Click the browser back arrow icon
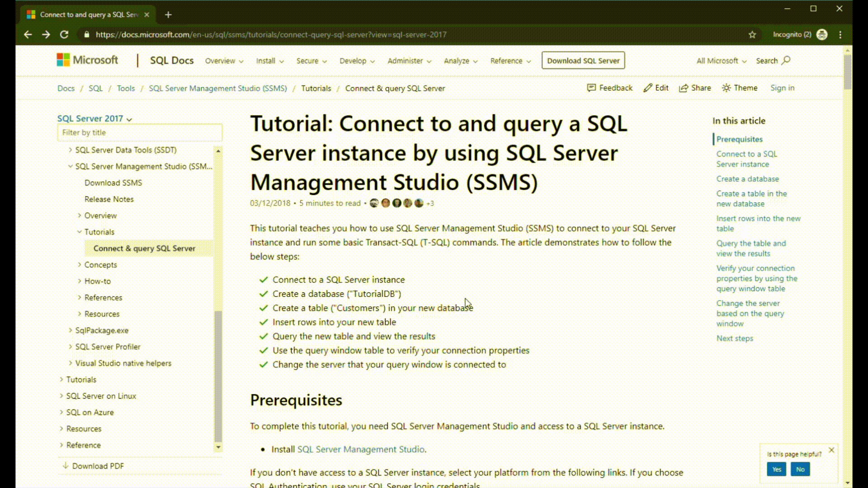 pyautogui.click(x=28, y=34)
